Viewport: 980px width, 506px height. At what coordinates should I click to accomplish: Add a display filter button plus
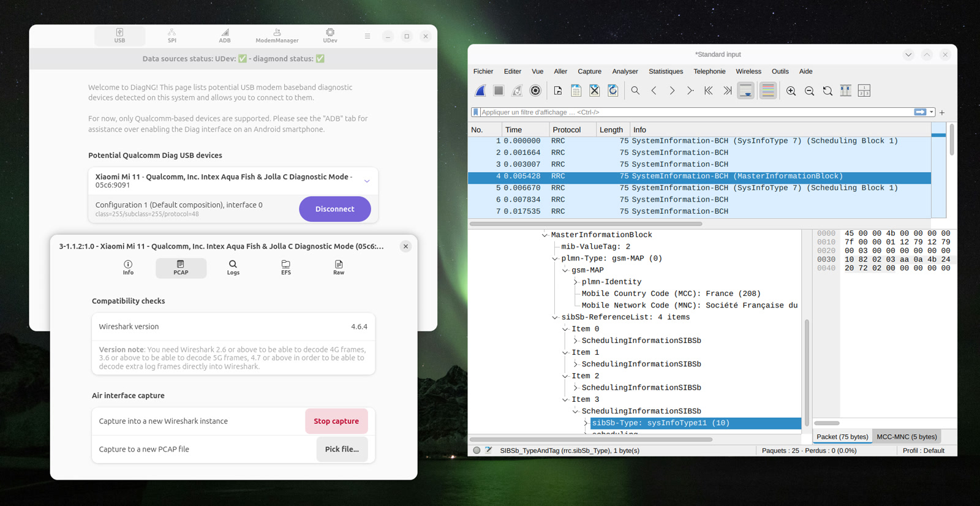[x=942, y=112]
